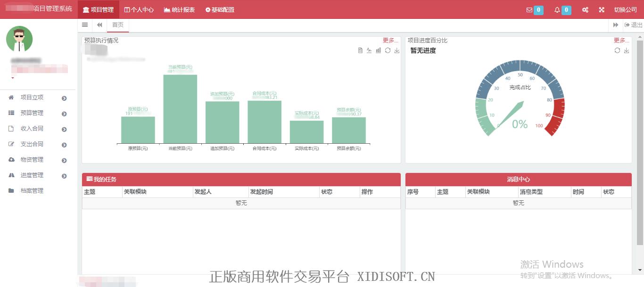Click the fullscreen expand icon

click(602, 10)
